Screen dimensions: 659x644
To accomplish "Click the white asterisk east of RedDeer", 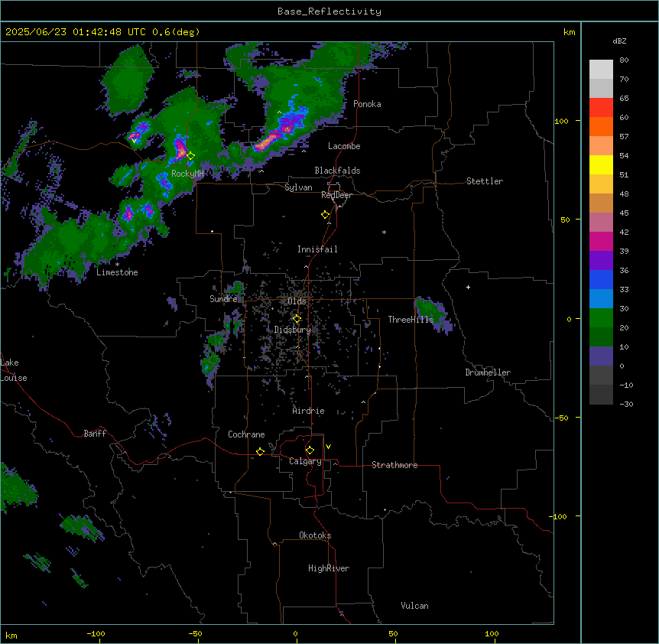I will tap(384, 232).
